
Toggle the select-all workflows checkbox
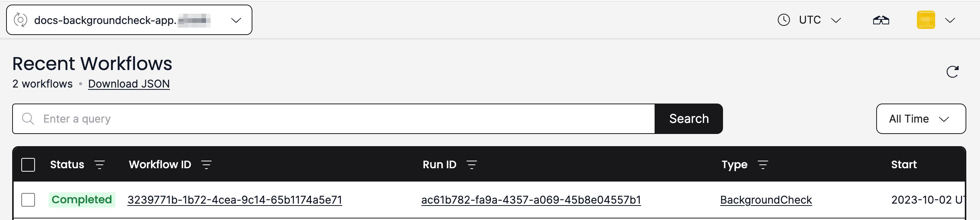(x=28, y=164)
